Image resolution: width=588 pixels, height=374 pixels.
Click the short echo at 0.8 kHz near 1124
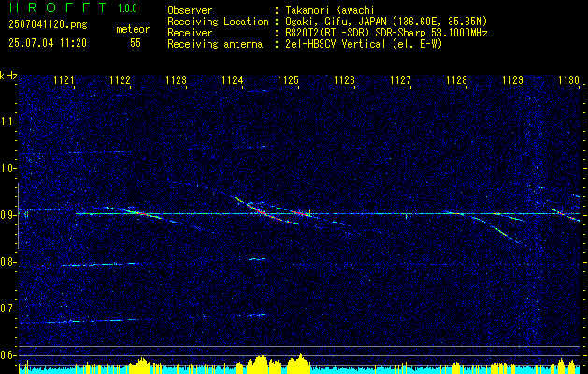point(257,258)
